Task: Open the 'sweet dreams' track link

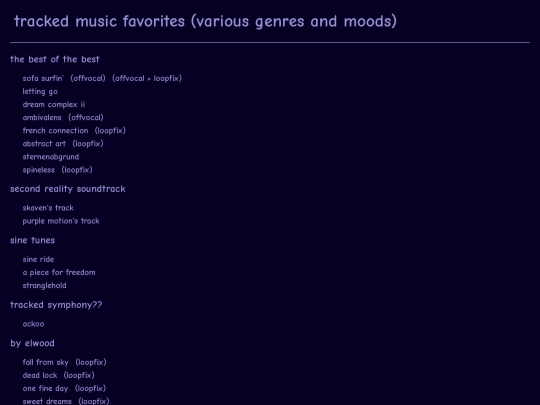Action: pos(47,401)
